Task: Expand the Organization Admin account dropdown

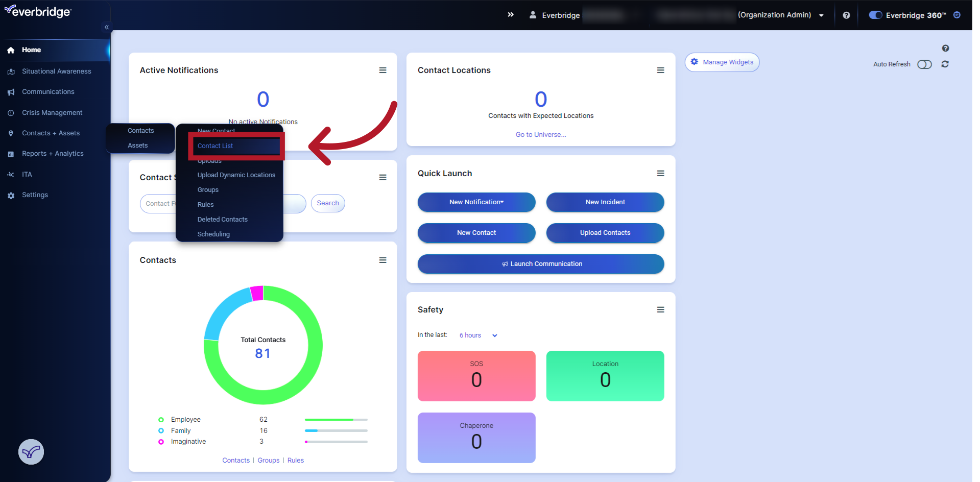Action: [x=821, y=15]
